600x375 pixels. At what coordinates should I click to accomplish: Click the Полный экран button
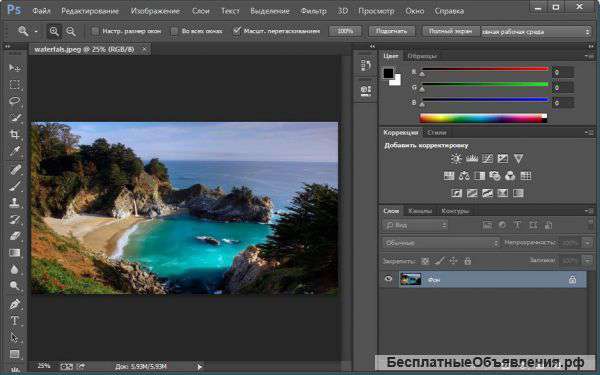tap(450, 31)
